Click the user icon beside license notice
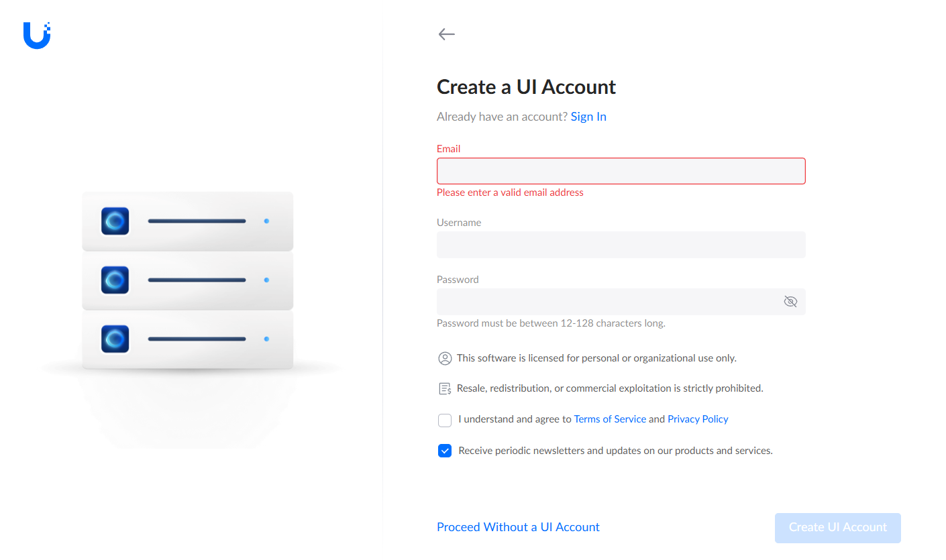 445,358
